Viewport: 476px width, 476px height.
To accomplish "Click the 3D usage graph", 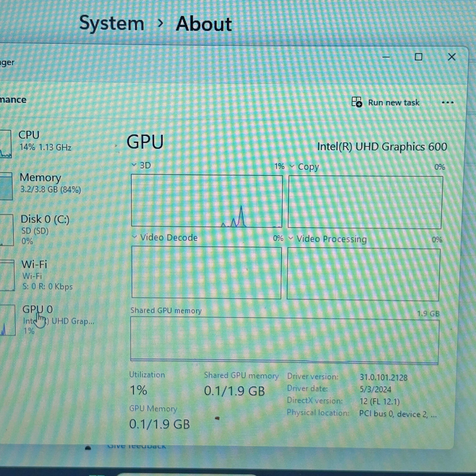I will [x=207, y=201].
